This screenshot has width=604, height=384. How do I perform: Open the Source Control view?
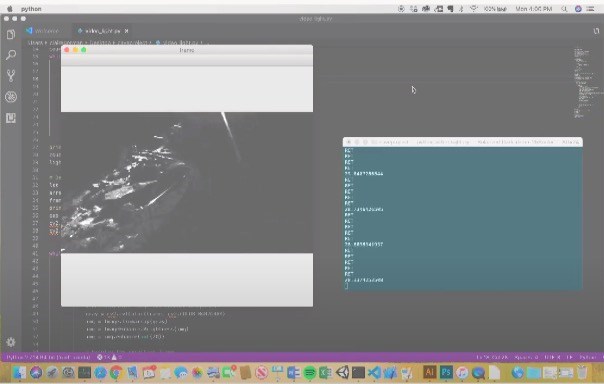(11, 76)
